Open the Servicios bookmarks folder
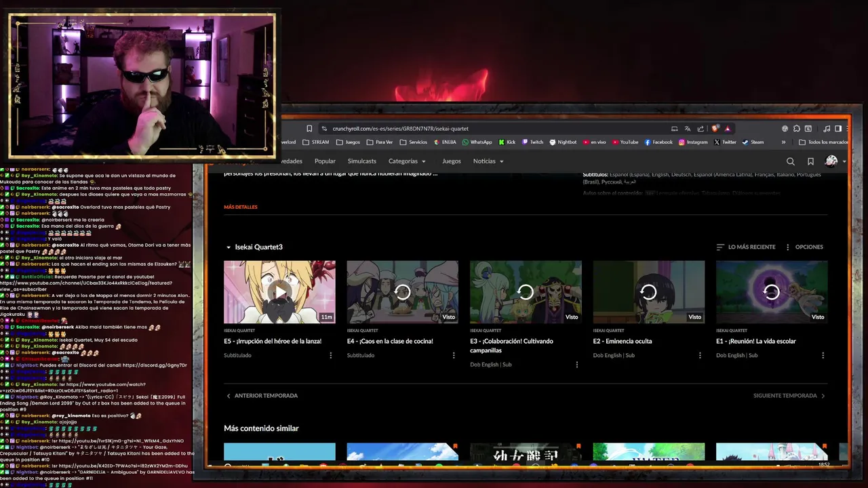This screenshot has height=488, width=868. click(x=414, y=142)
